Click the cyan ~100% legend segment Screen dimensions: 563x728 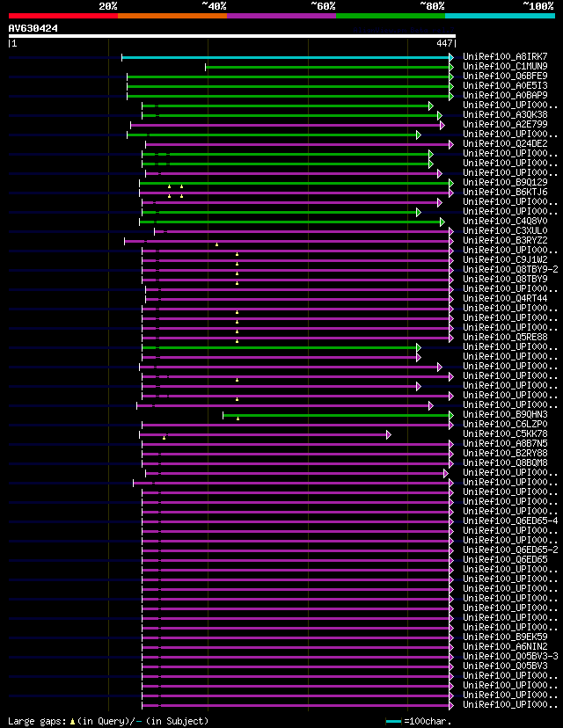pos(500,16)
